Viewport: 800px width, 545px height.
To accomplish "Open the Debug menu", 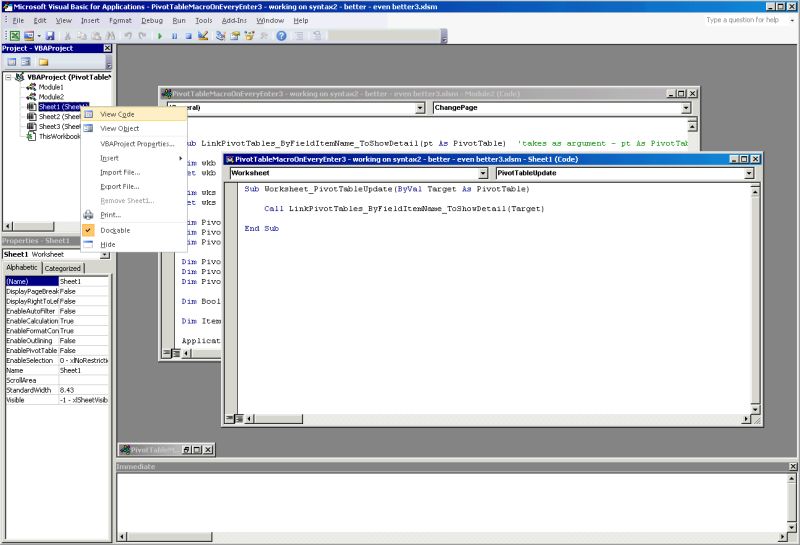I will [x=152, y=20].
